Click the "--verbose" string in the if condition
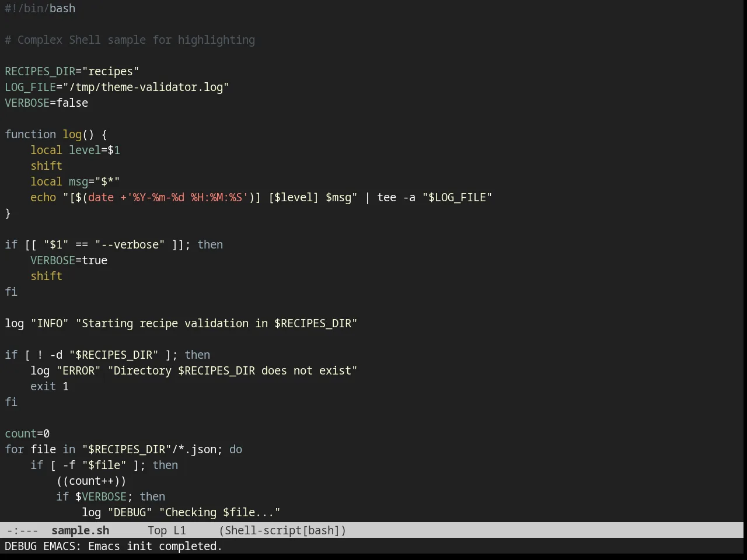The height and width of the screenshot is (560, 747). coord(130,244)
